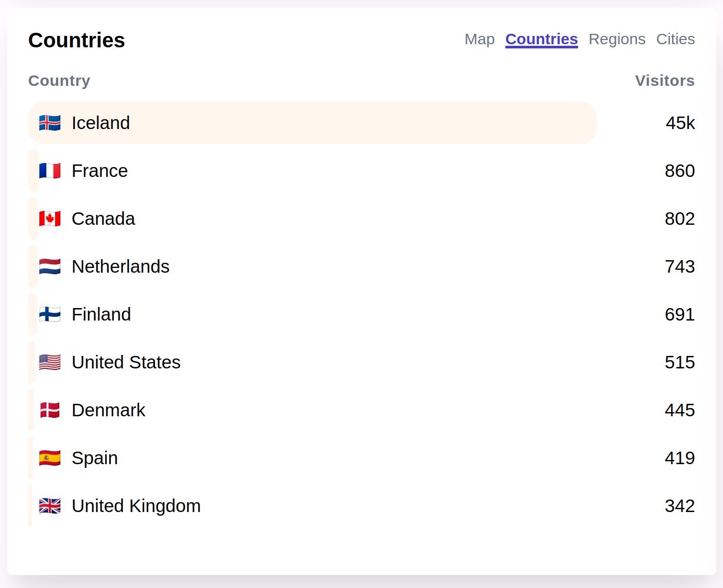The height and width of the screenshot is (588, 723).
Task: Switch to the Cities tab
Action: (x=675, y=39)
